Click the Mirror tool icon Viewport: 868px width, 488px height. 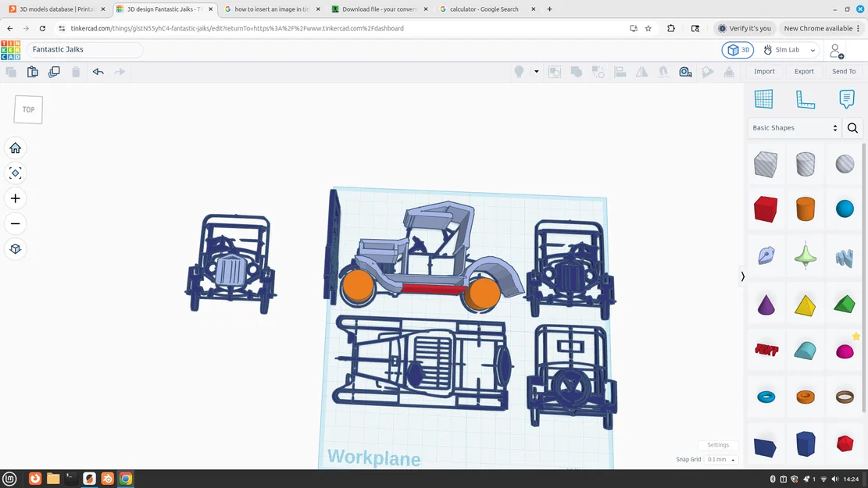641,72
